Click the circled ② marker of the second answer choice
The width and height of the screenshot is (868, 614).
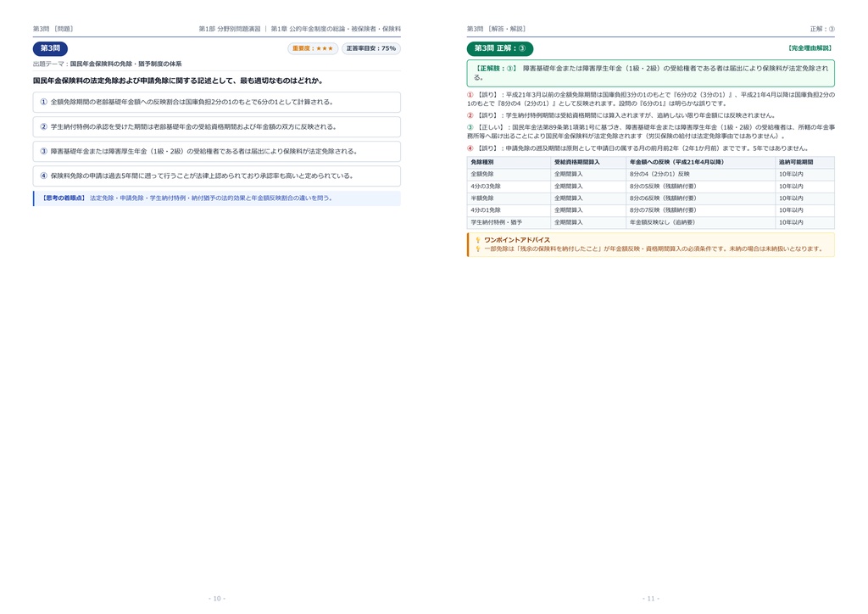(x=44, y=127)
